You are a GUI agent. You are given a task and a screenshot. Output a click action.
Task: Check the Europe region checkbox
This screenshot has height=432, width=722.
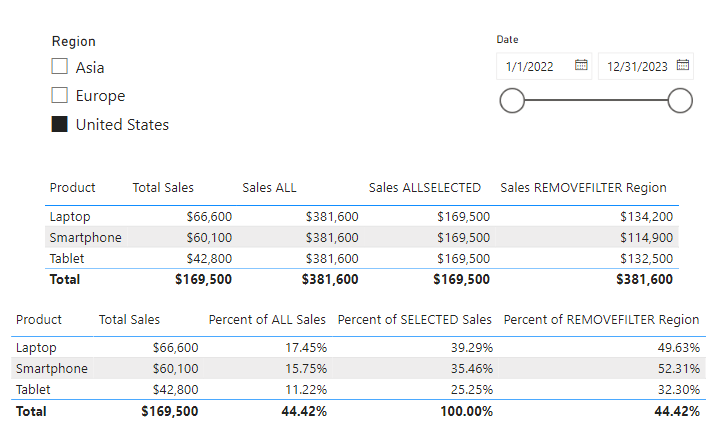coord(60,96)
